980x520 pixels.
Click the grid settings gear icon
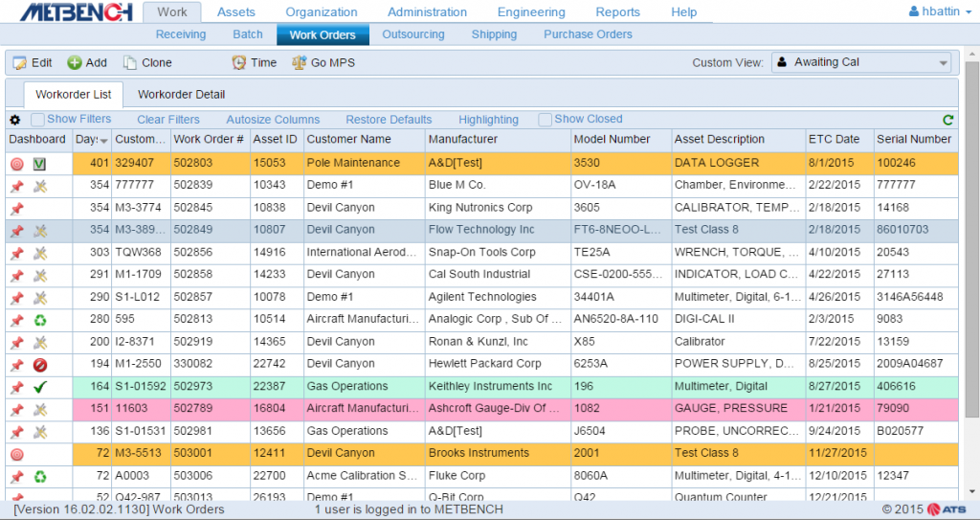click(15, 120)
